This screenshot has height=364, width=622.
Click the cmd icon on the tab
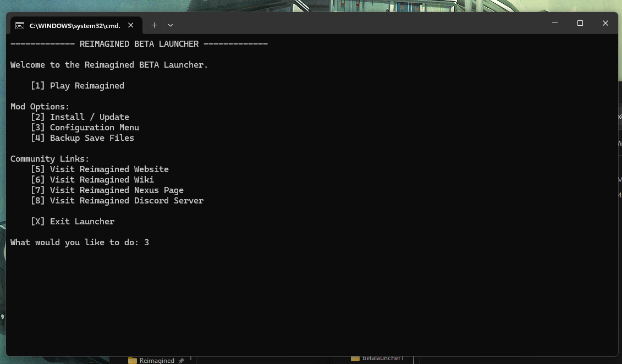(x=19, y=26)
